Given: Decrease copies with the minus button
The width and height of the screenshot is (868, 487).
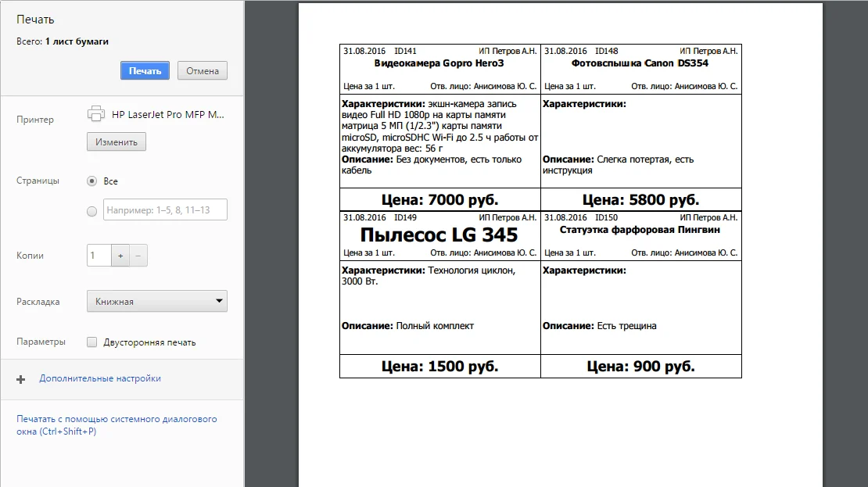Looking at the screenshot, I should pyautogui.click(x=138, y=256).
